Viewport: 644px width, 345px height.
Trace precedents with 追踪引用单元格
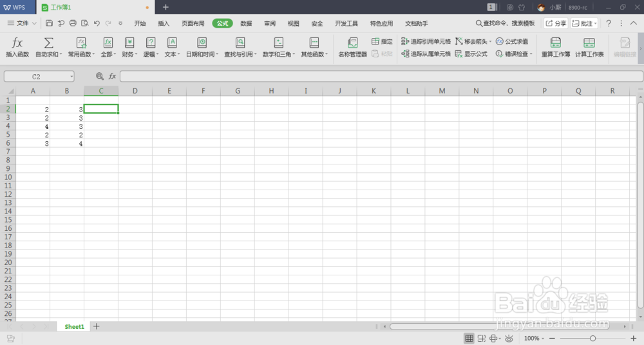(x=426, y=41)
